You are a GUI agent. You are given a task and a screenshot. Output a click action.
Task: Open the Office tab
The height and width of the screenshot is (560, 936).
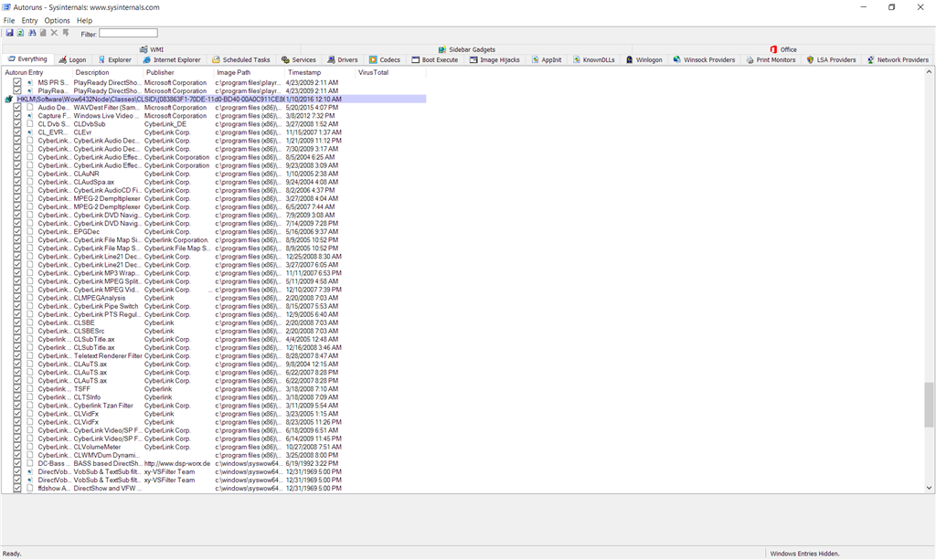(x=782, y=49)
